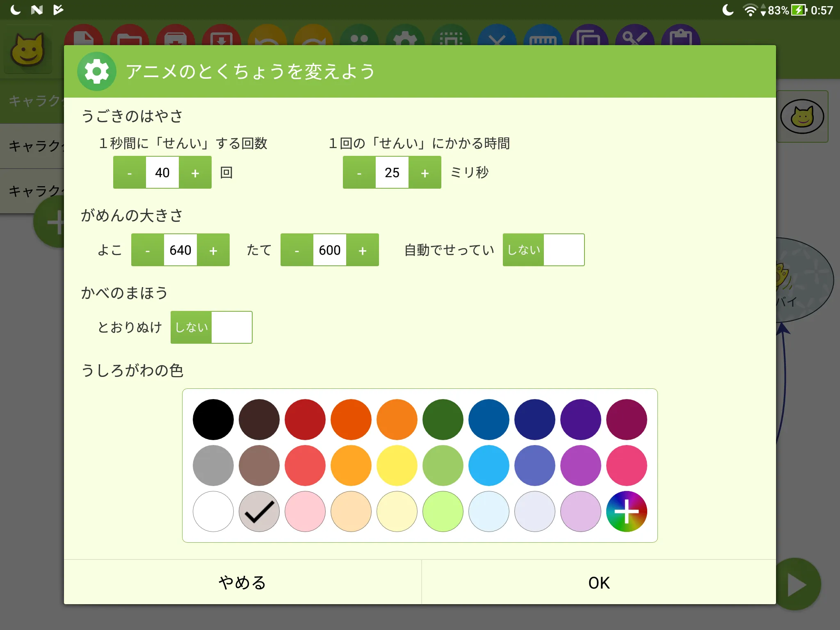The width and height of the screenshot is (840, 630).
Task: Select the dark green color swatch
Action: coord(442,418)
